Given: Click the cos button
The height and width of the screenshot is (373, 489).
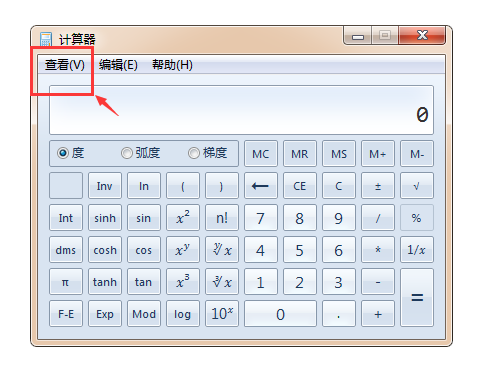Looking at the screenshot, I should click(x=144, y=250).
